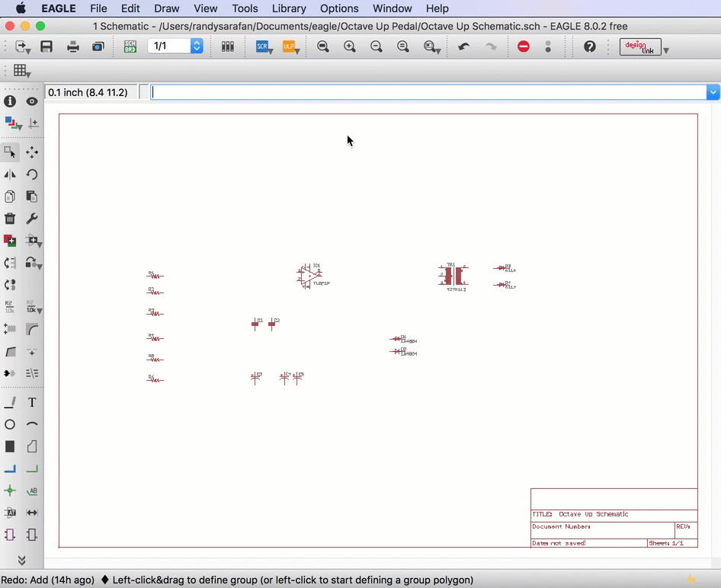
Task: Select the Value tool with dropdown
Action: pos(34,307)
